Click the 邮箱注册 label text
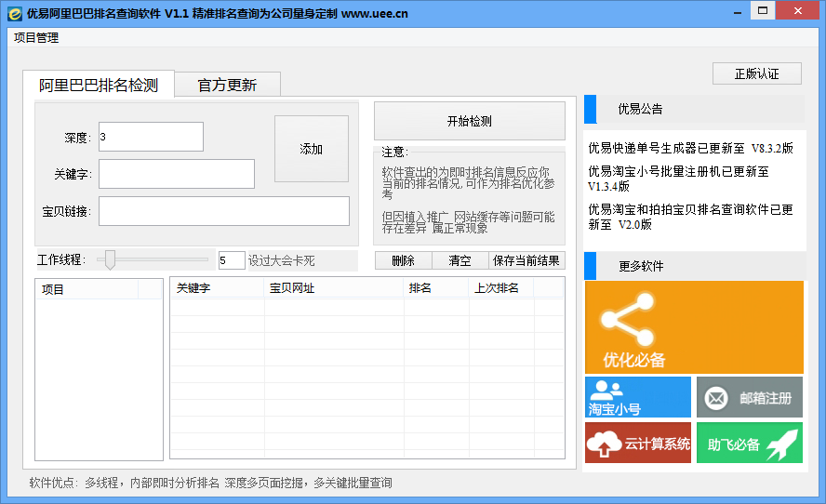Viewport: 826px width, 504px height. [766, 398]
